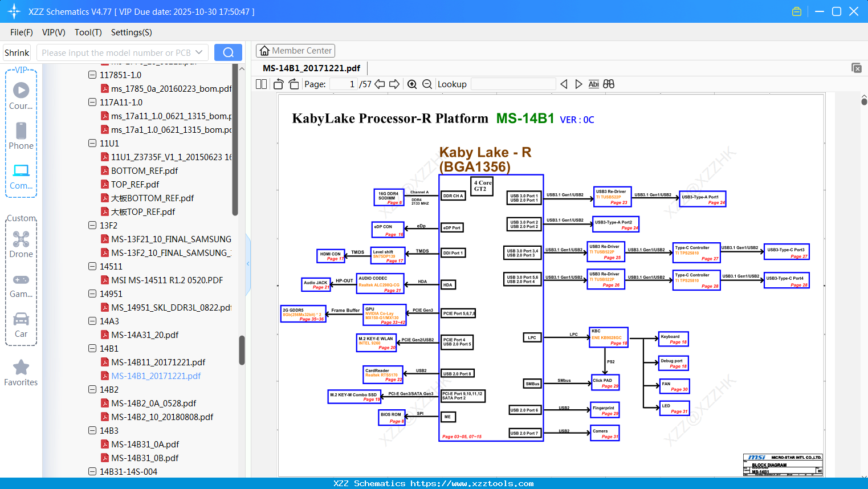Click the yellow bag icon in the title bar
This screenshot has height=489, width=868.
click(x=797, y=11)
